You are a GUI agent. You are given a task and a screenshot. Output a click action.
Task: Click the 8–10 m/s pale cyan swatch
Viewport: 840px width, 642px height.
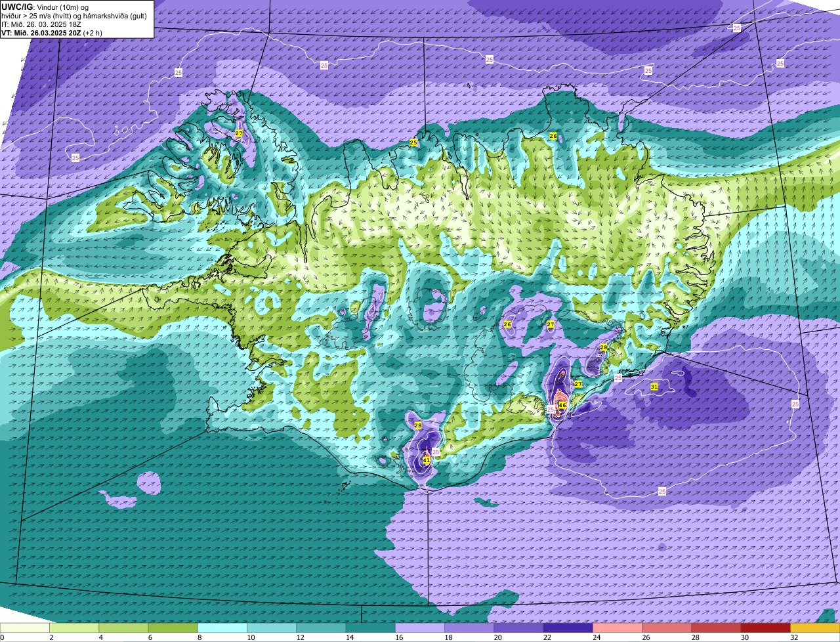(x=222, y=628)
